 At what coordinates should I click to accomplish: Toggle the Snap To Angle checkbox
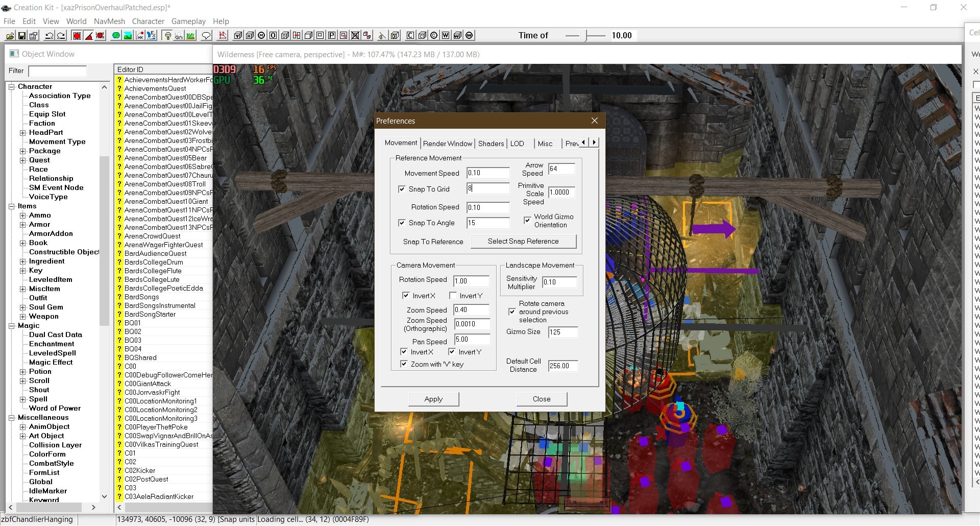coord(402,223)
